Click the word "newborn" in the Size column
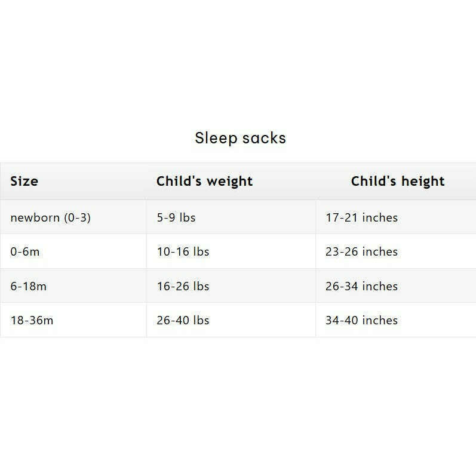The width and height of the screenshot is (476, 476). 35,217
